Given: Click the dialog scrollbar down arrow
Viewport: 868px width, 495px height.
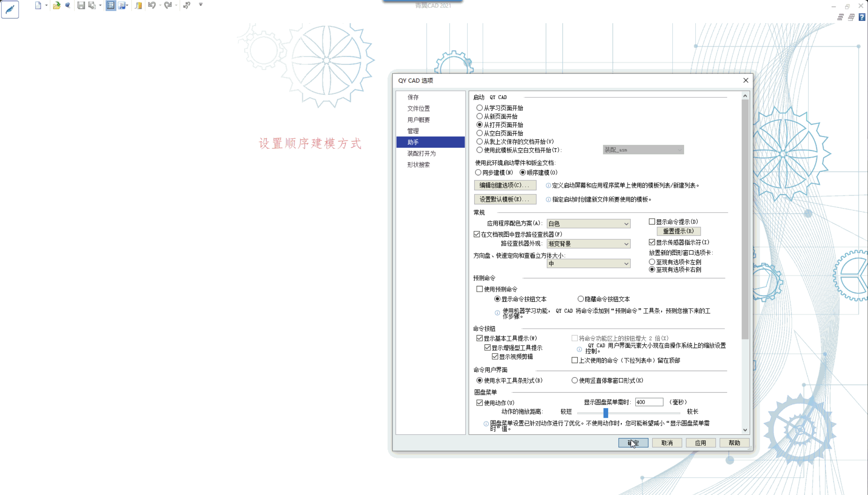Looking at the screenshot, I should 745,430.
